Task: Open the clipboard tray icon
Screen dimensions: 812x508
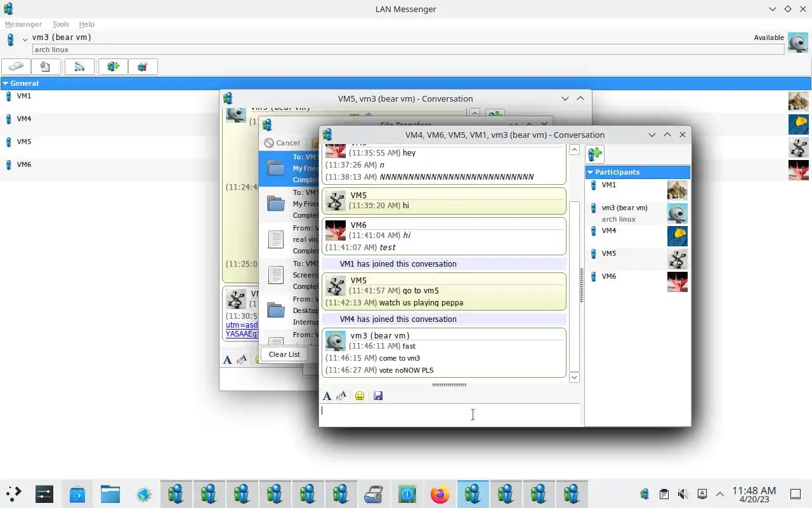Action: pyautogui.click(x=664, y=494)
